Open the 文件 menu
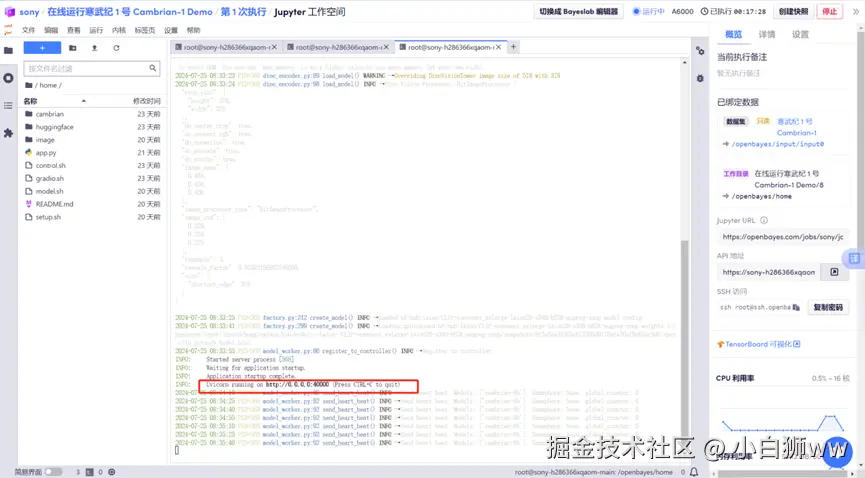865x478 pixels. pos(28,30)
